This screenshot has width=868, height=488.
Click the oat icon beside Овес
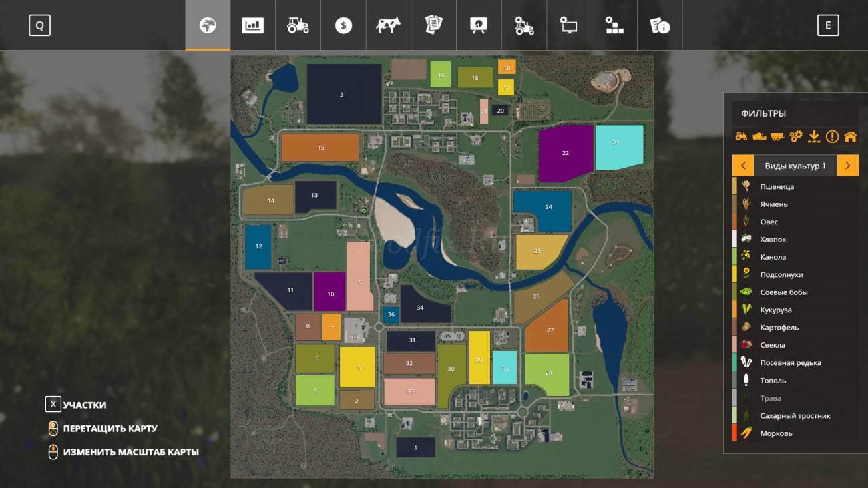[746, 222]
